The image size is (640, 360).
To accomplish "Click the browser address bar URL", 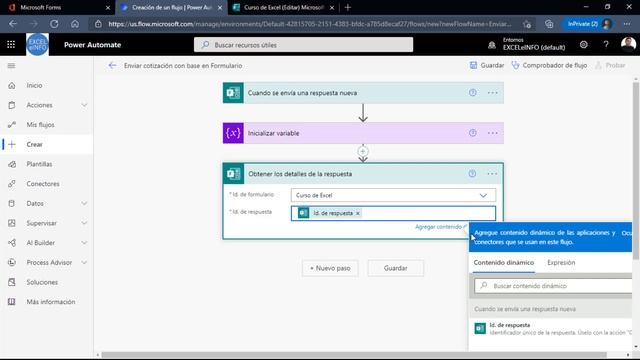I will (x=309, y=24).
